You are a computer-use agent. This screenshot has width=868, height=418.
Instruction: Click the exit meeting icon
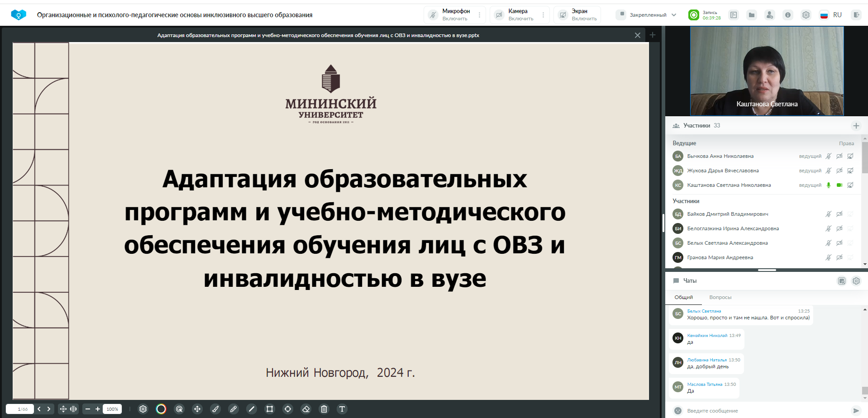click(x=856, y=15)
